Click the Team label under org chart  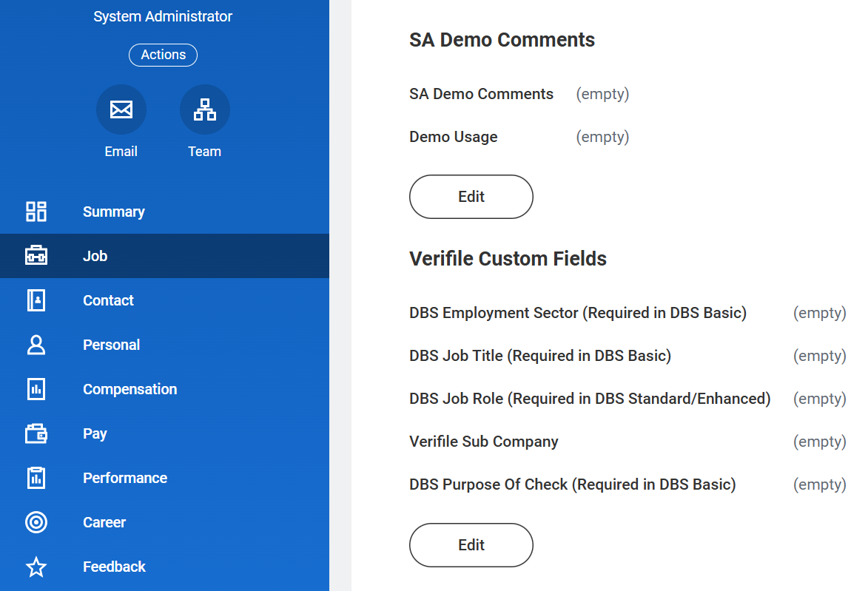pyautogui.click(x=205, y=152)
